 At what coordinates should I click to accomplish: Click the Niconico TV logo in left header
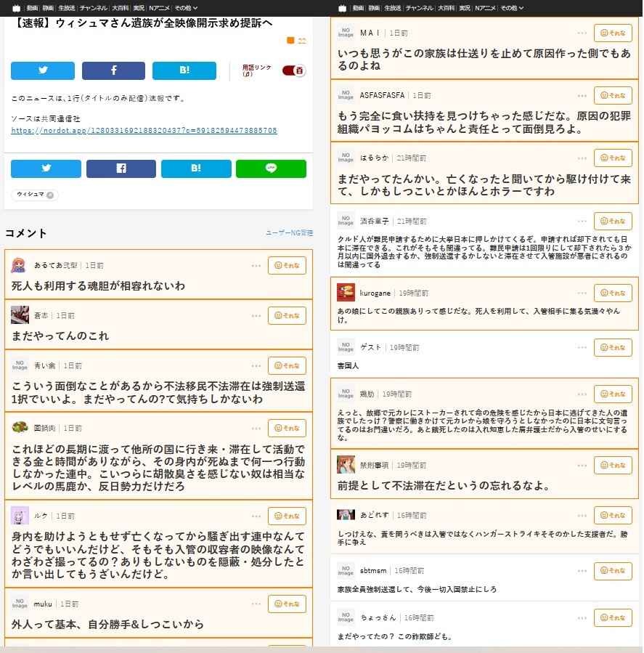coord(17,8)
